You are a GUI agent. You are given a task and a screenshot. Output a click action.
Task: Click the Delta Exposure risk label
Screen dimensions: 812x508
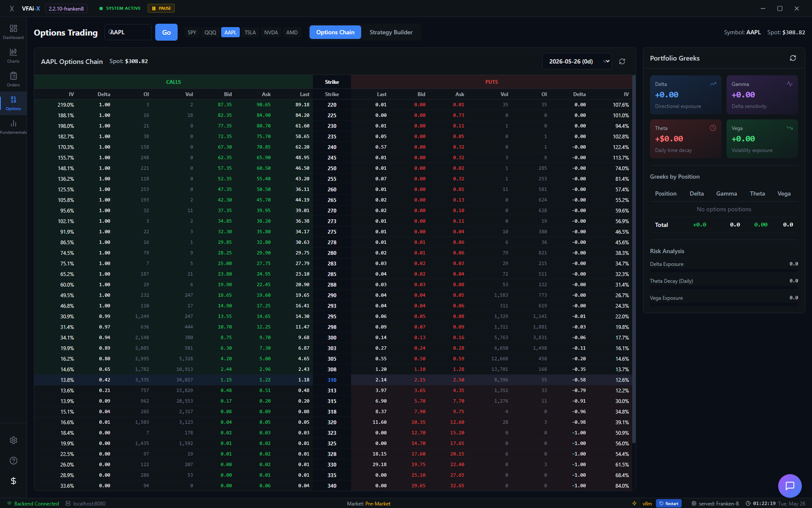pos(667,264)
